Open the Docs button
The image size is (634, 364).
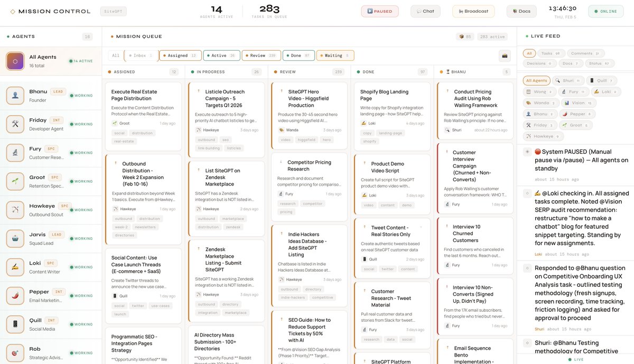[x=521, y=11]
